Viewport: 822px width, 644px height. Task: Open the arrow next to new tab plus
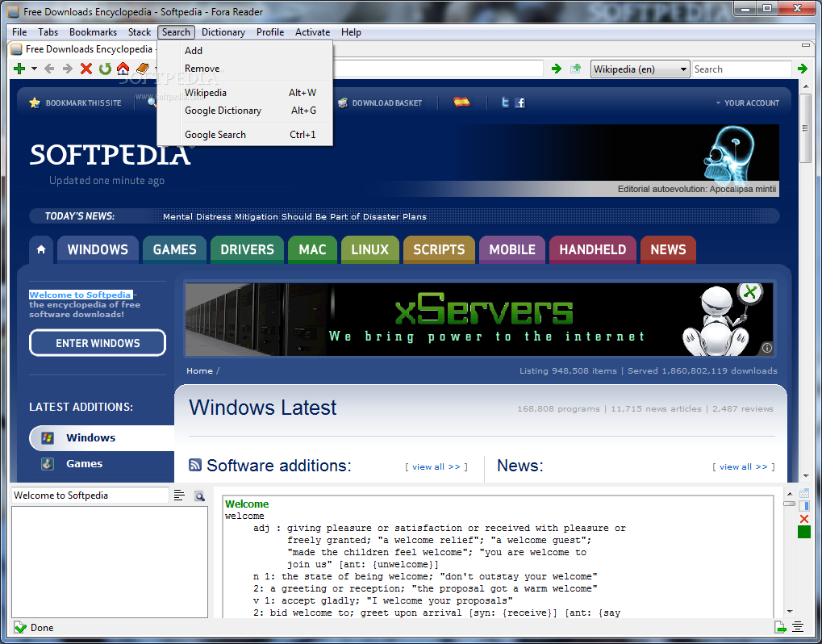coord(34,69)
